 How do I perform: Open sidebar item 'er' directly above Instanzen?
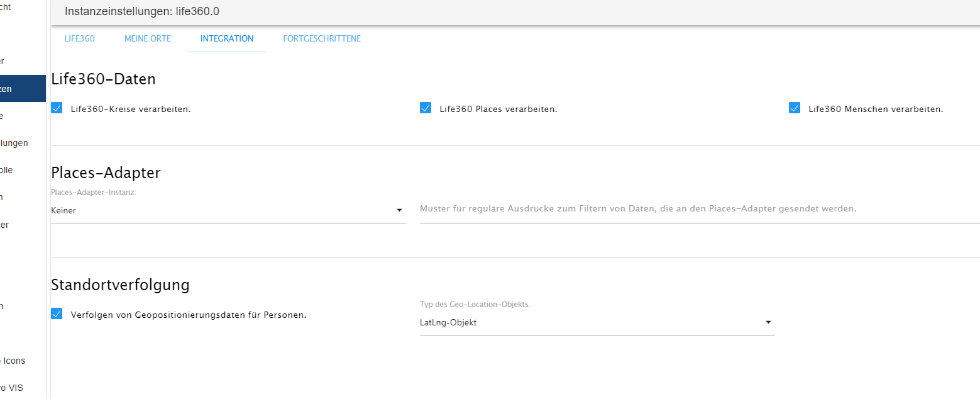(4, 61)
